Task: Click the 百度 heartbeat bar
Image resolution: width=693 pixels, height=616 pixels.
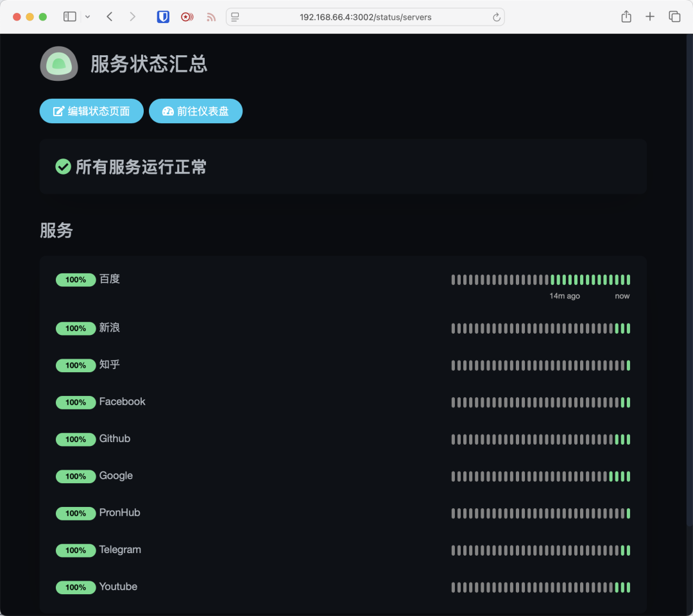Action: 540,280
